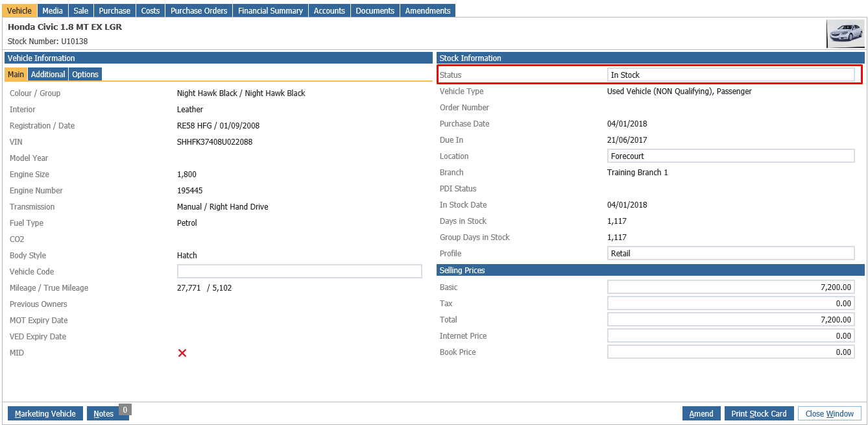Click the Total selling price field

tap(731, 320)
